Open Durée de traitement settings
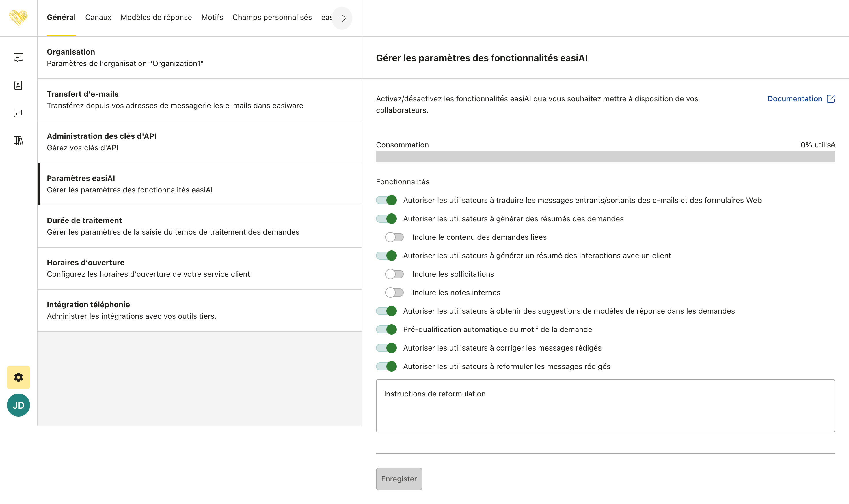Image resolution: width=849 pixels, height=504 pixels. click(200, 226)
